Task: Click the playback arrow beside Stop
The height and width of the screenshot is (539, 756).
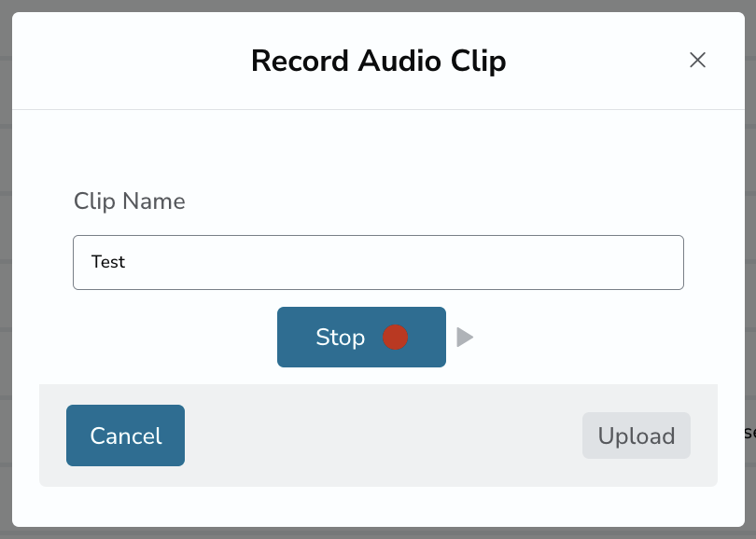Action: click(x=465, y=338)
